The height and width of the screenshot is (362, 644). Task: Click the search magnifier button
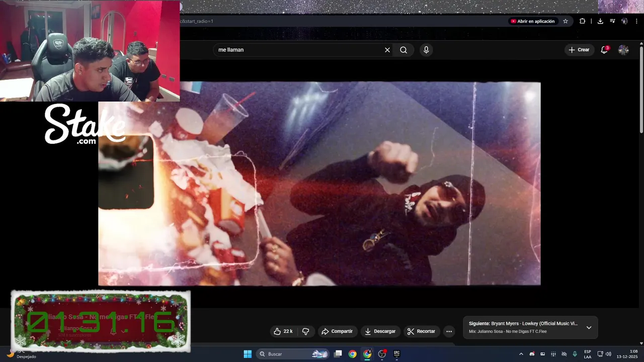tap(404, 50)
